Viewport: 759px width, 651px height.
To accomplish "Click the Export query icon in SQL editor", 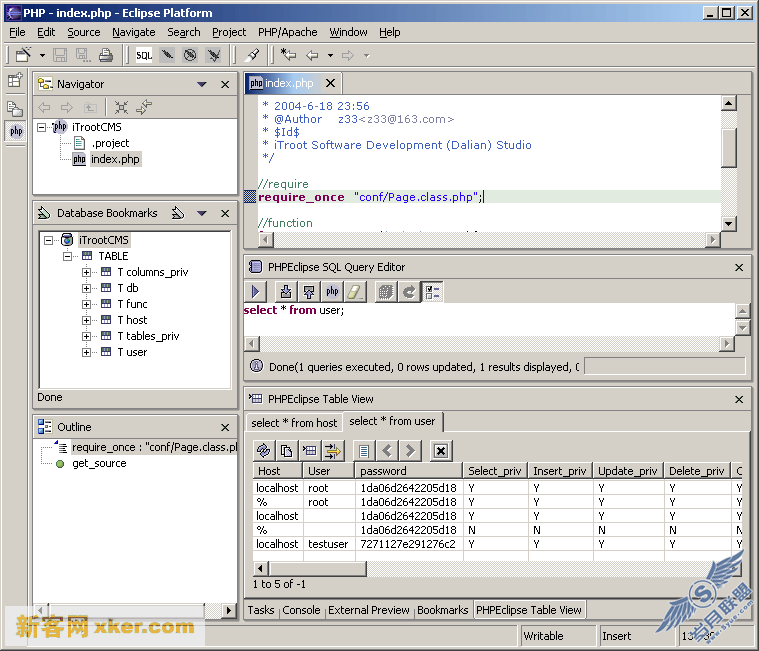I will (309, 292).
